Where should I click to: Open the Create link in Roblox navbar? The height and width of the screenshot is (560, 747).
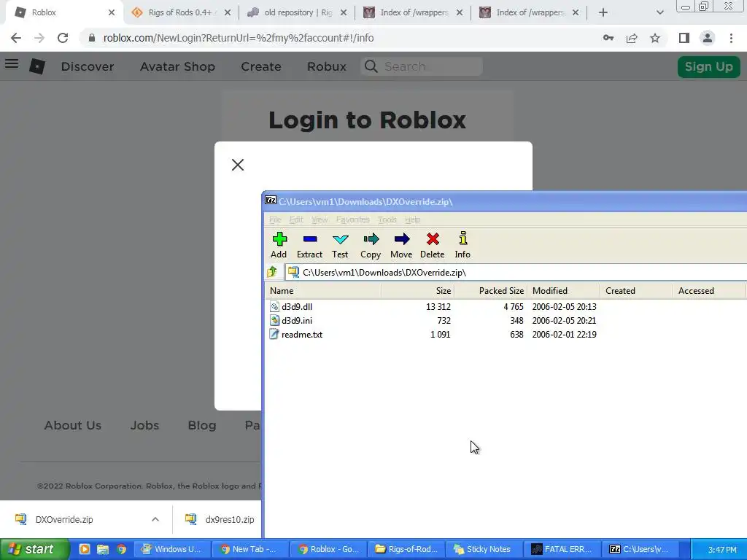click(x=260, y=66)
